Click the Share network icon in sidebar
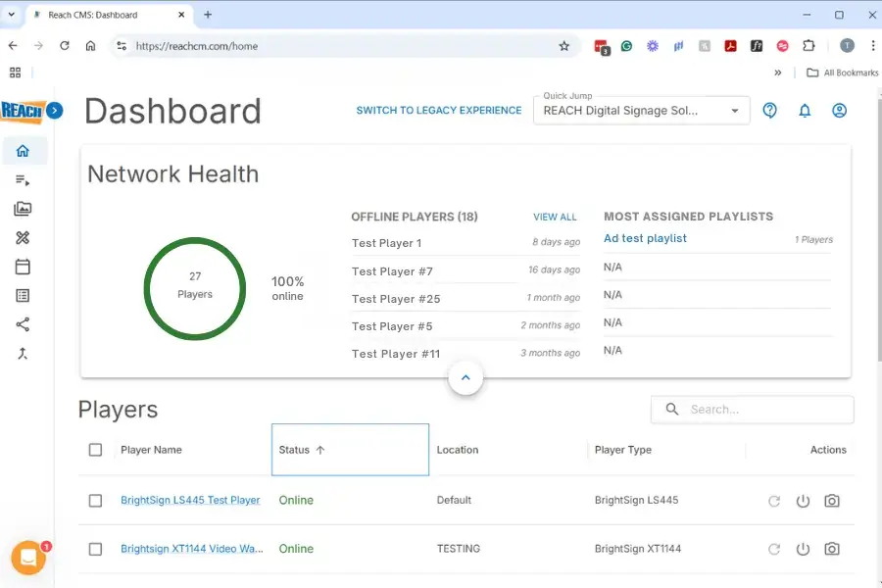This screenshot has height=588, width=882. coord(24,324)
